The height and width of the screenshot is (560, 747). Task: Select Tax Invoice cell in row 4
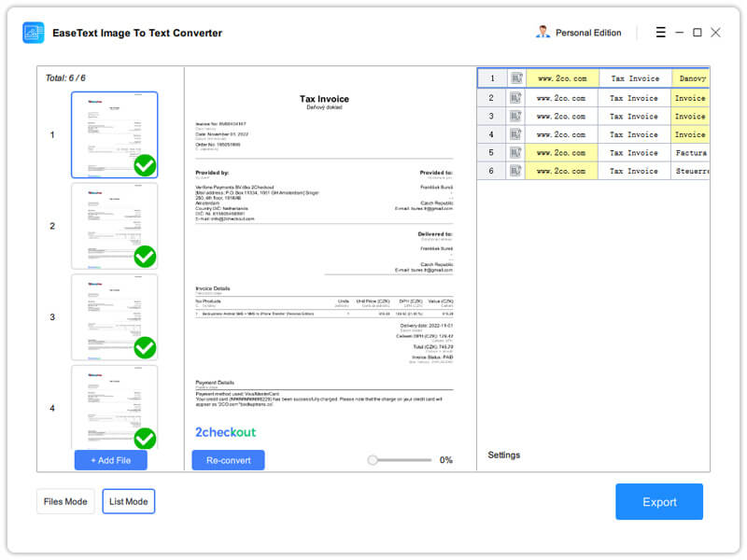[x=634, y=134]
